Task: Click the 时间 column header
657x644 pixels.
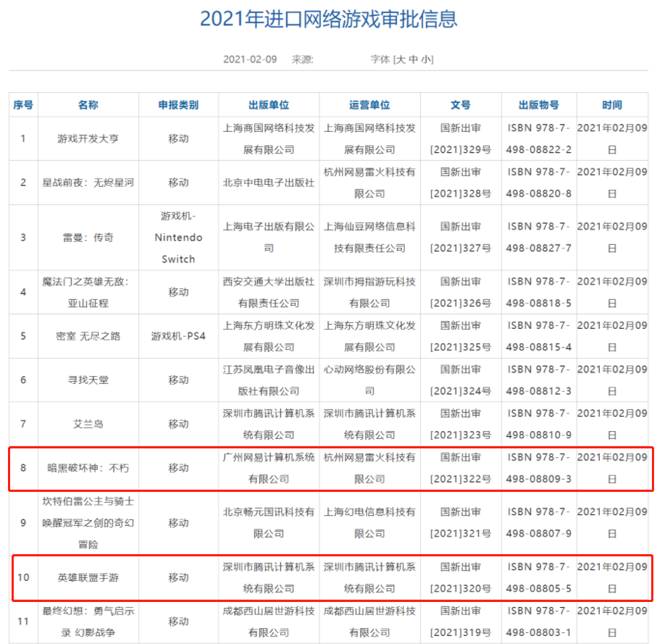Action: coord(612,105)
